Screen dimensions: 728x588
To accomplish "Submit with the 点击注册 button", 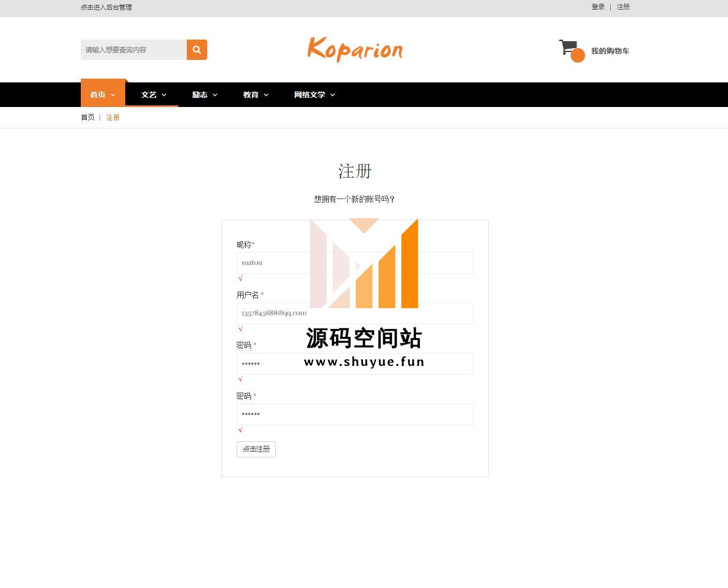I will click(x=256, y=449).
